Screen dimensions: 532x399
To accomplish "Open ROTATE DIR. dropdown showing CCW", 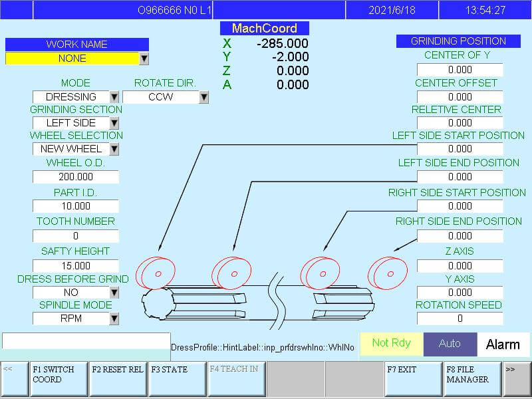I will coord(203,97).
